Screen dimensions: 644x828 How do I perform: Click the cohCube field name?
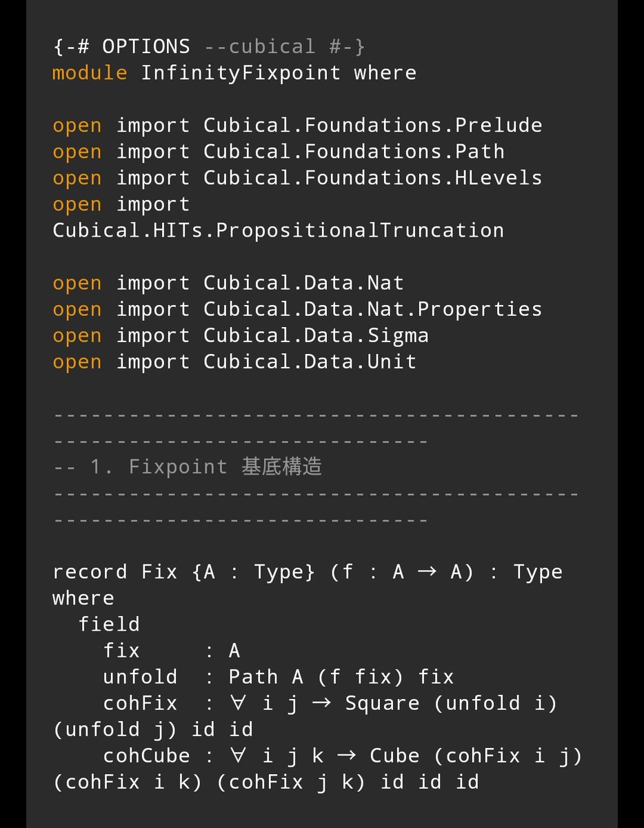click(x=146, y=756)
